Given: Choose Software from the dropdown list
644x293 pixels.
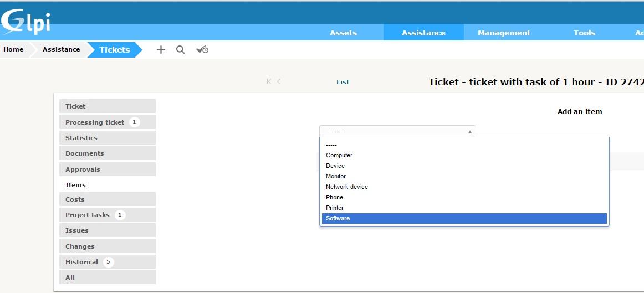Looking at the screenshot, I should (x=464, y=218).
